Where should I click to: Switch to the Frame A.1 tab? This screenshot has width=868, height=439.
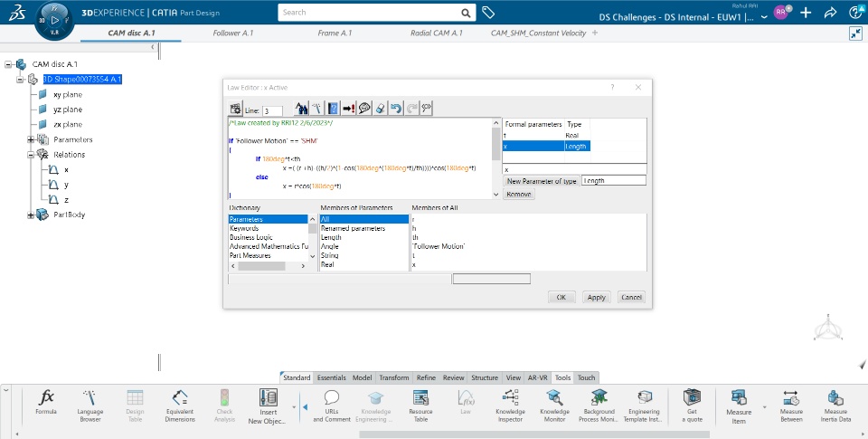coord(335,33)
